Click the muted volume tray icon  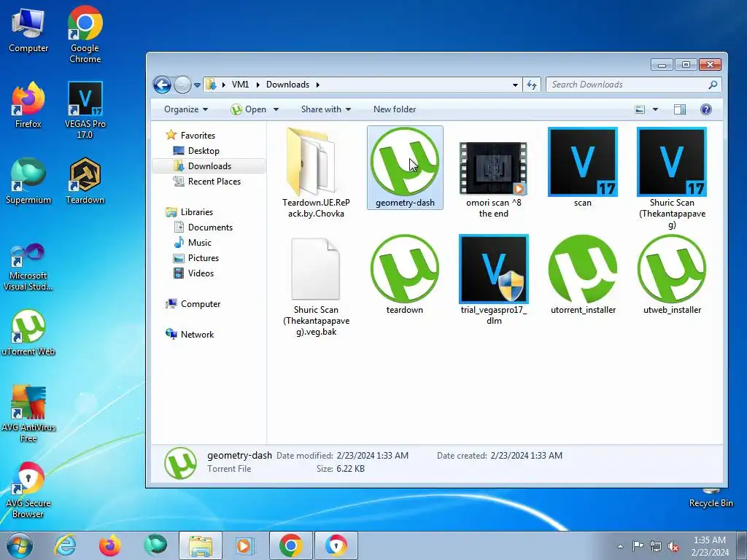(673, 546)
